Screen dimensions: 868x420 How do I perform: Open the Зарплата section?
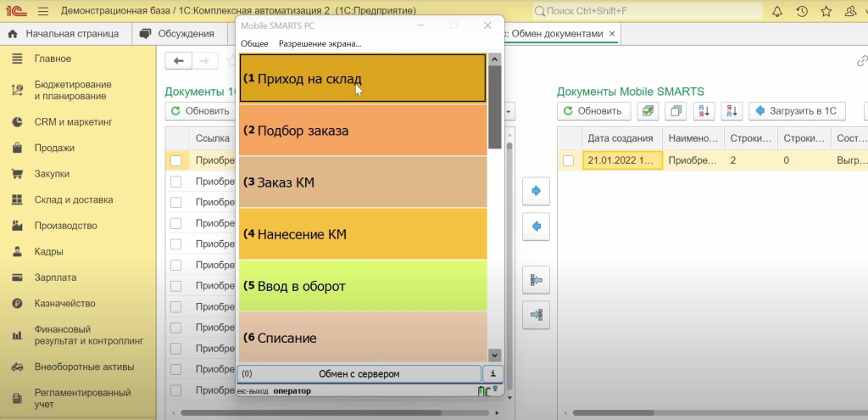click(x=55, y=277)
